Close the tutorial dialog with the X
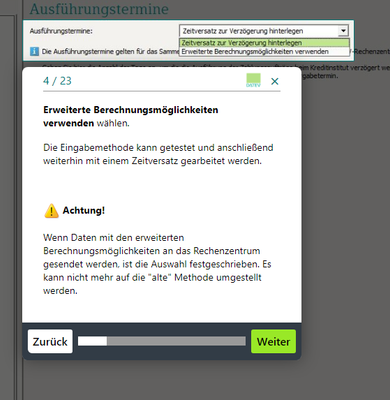The image size is (390, 400). (275, 81)
